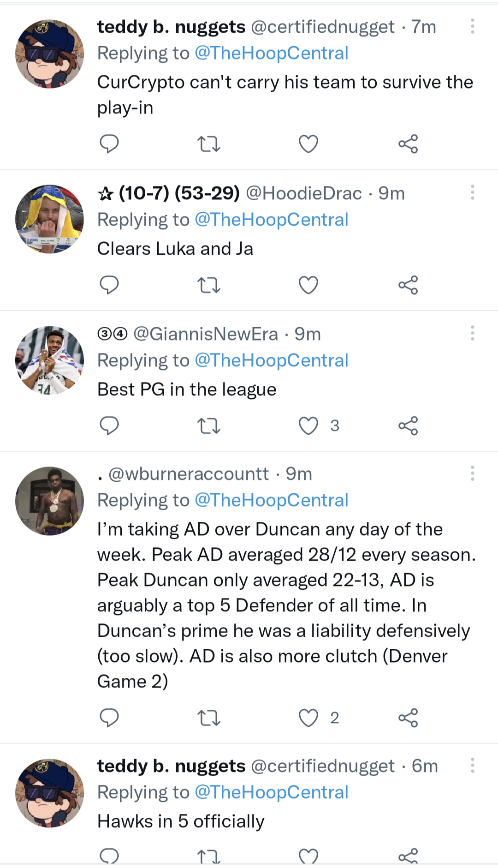Open more options for @HoodieDrac's tweet

472,192
